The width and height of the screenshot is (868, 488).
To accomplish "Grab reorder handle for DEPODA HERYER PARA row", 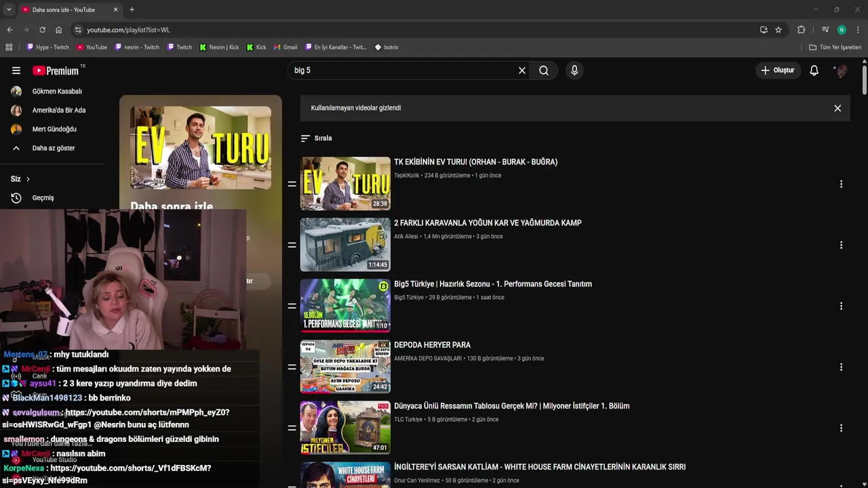I will pyautogui.click(x=292, y=367).
